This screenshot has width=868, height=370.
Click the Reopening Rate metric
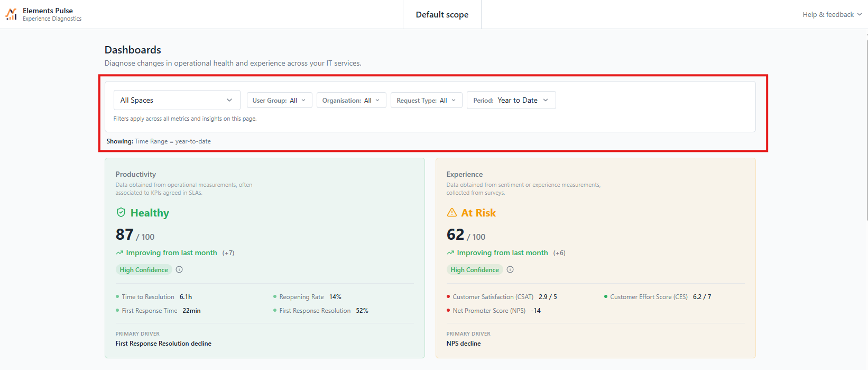[307, 297]
